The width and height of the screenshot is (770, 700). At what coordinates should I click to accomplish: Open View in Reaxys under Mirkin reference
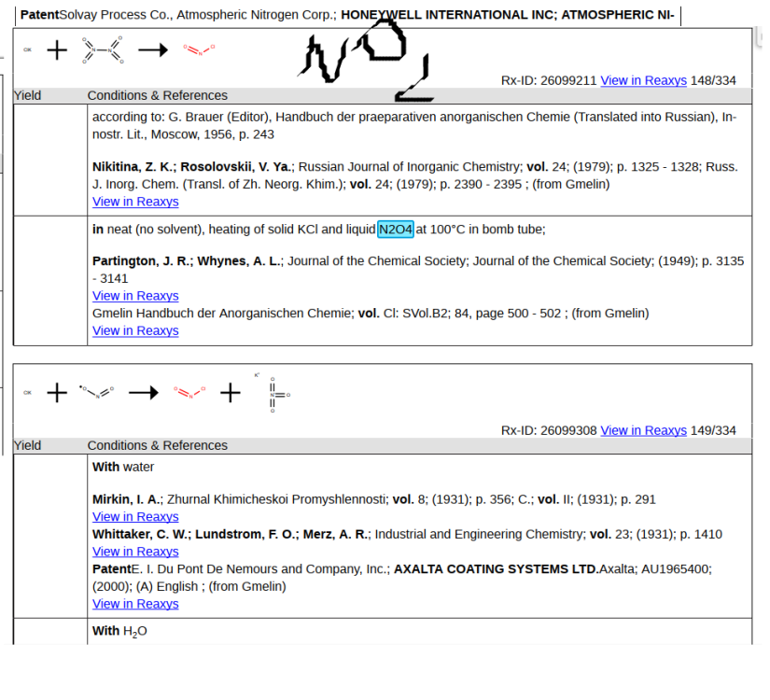click(x=135, y=516)
